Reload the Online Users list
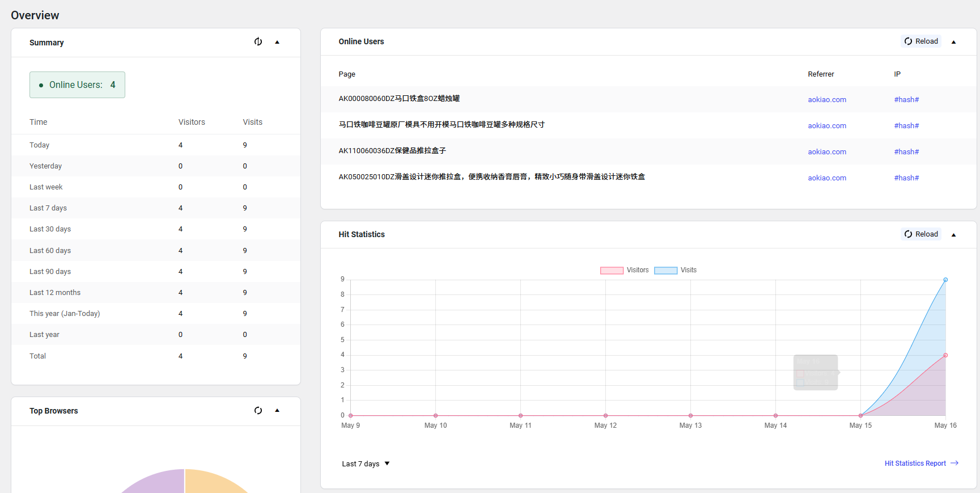980x493 pixels. 921,41
